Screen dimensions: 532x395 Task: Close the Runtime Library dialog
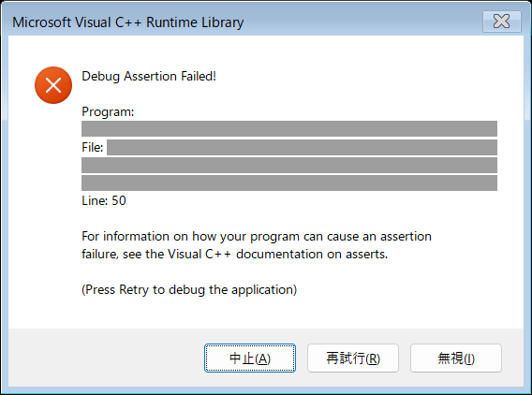[x=501, y=22]
